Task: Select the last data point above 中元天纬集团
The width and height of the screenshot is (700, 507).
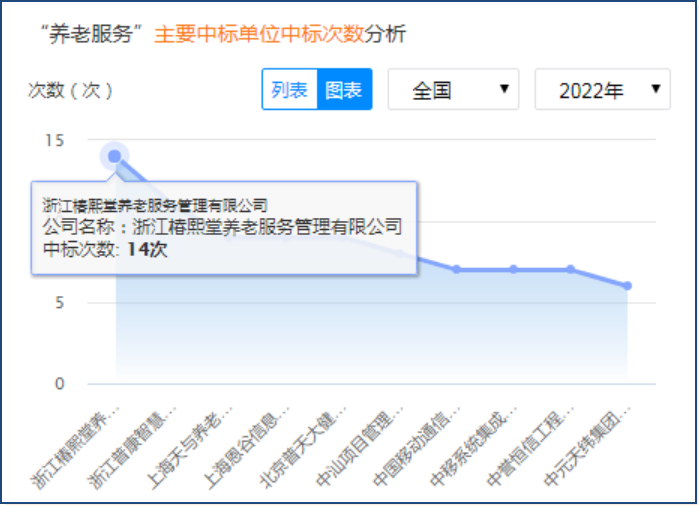Action: [627, 286]
